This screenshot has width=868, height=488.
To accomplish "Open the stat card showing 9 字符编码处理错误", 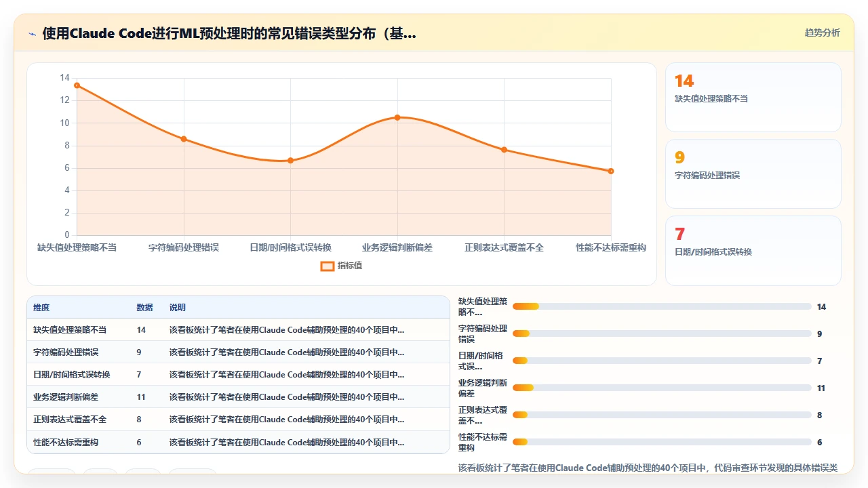I will click(x=753, y=174).
